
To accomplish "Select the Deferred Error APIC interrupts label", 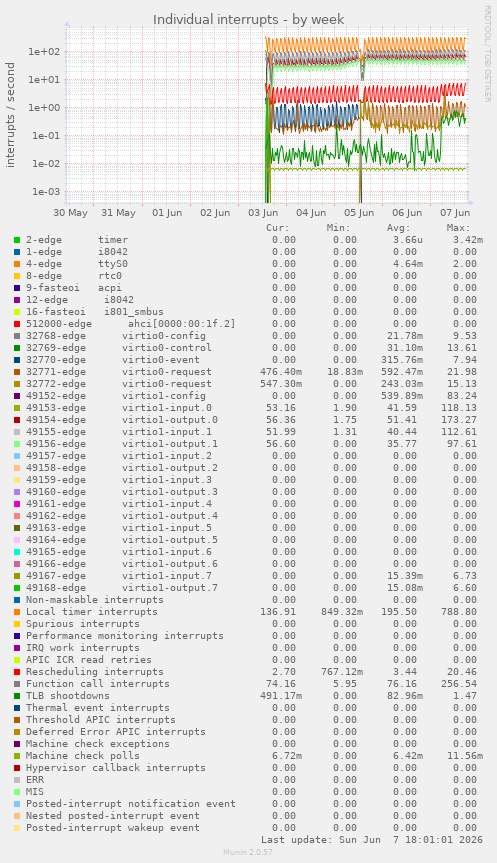I will (x=116, y=732).
